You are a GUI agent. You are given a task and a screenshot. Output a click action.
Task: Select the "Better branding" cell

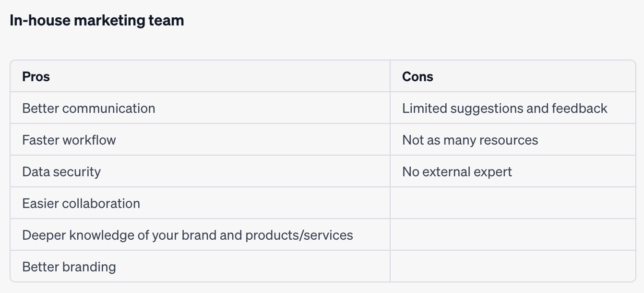69,267
